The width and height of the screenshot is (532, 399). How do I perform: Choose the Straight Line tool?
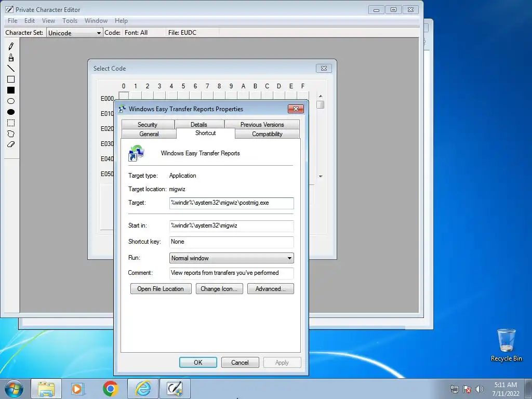11,68
